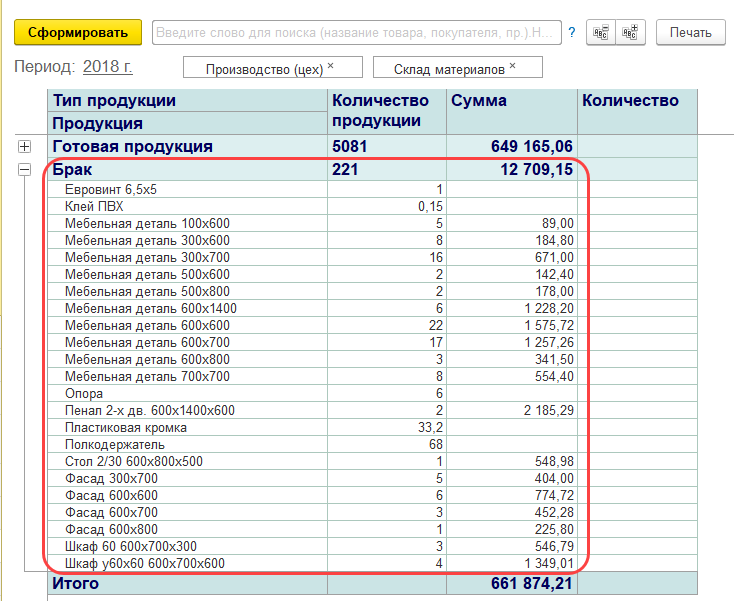Click the Сумма column header
This screenshot has width=734, height=601.
pyautogui.click(x=512, y=112)
